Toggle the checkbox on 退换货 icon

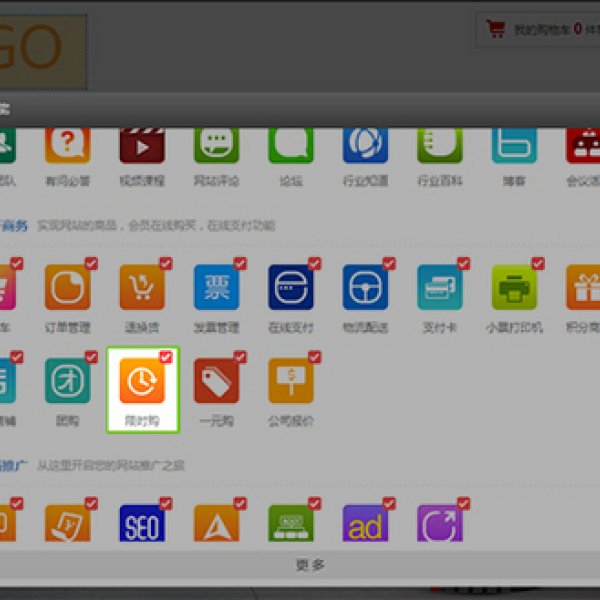point(166,263)
